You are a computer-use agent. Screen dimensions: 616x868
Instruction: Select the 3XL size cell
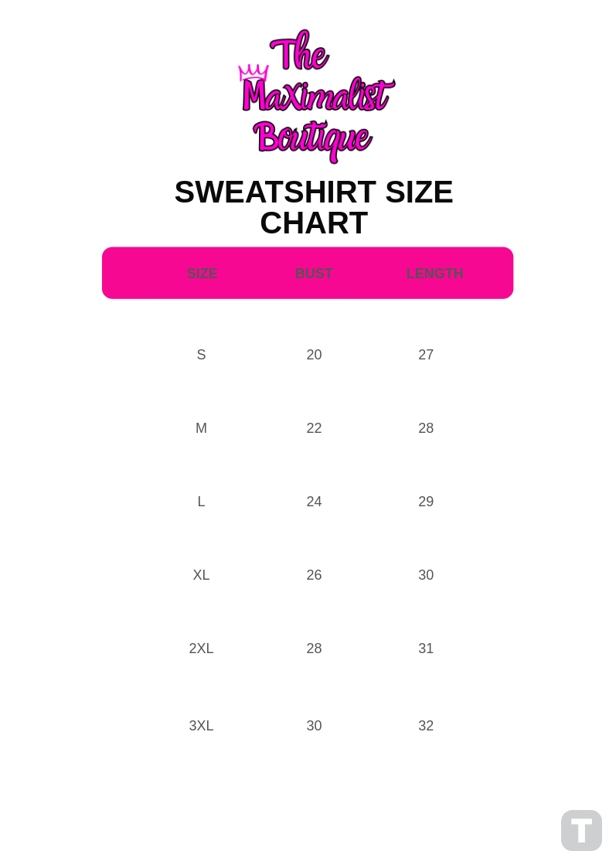point(201,726)
